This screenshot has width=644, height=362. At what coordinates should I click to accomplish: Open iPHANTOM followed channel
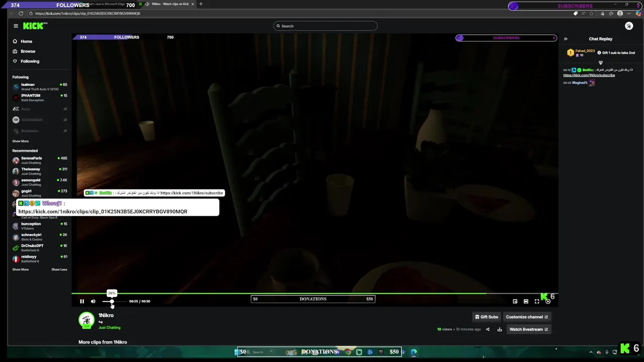point(40,98)
